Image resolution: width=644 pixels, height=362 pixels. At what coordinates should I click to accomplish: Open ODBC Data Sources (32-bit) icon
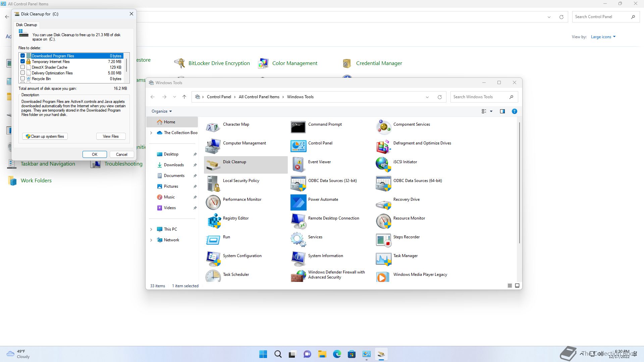point(298,184)
